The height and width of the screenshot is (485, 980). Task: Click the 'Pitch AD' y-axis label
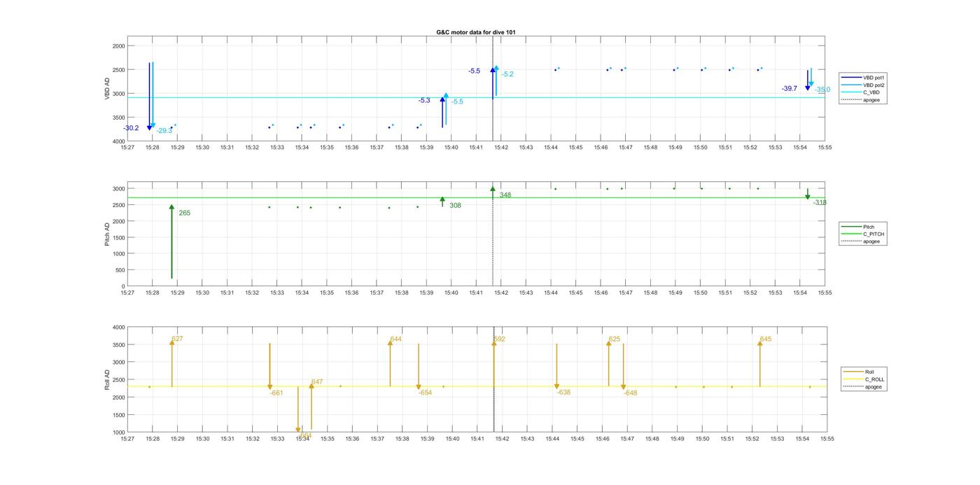click(x=108, y=234)
